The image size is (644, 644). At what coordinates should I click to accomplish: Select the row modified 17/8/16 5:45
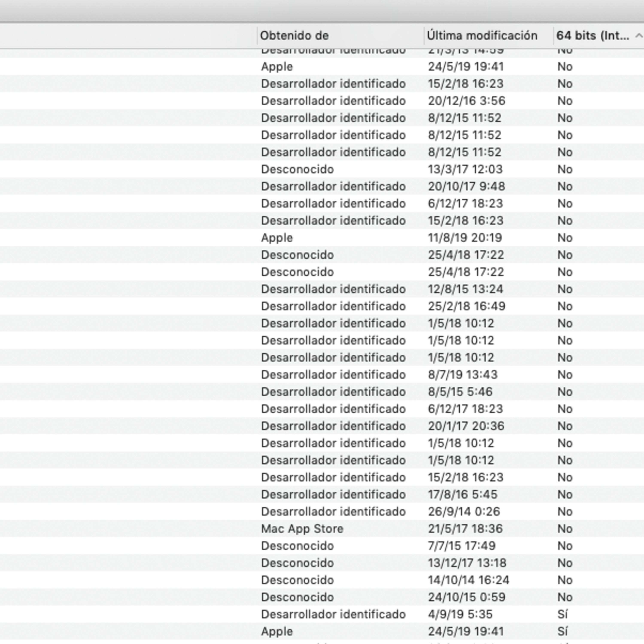(463, 494)
